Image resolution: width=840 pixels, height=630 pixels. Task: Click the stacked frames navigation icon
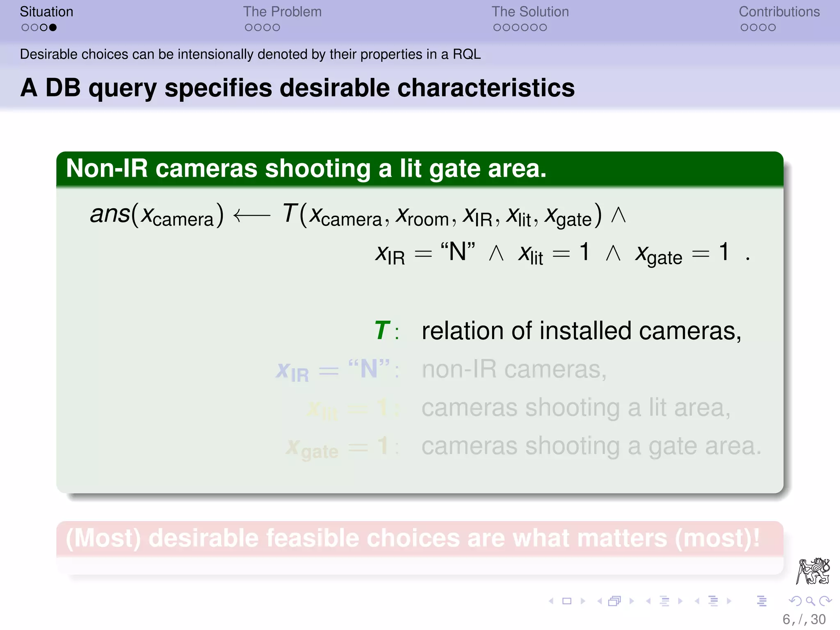coord(615,601)
